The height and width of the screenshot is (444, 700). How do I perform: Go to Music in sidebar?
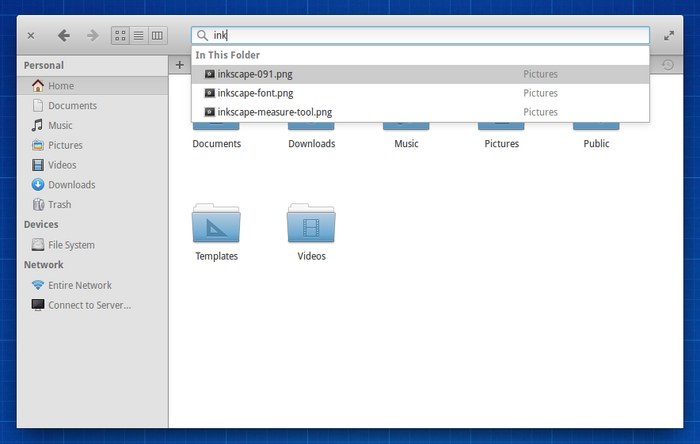[60, 126]
